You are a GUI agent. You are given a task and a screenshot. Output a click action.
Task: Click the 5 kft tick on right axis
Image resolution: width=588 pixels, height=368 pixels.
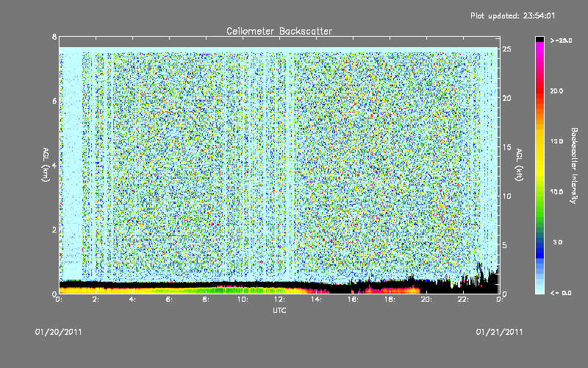point(505,245)
